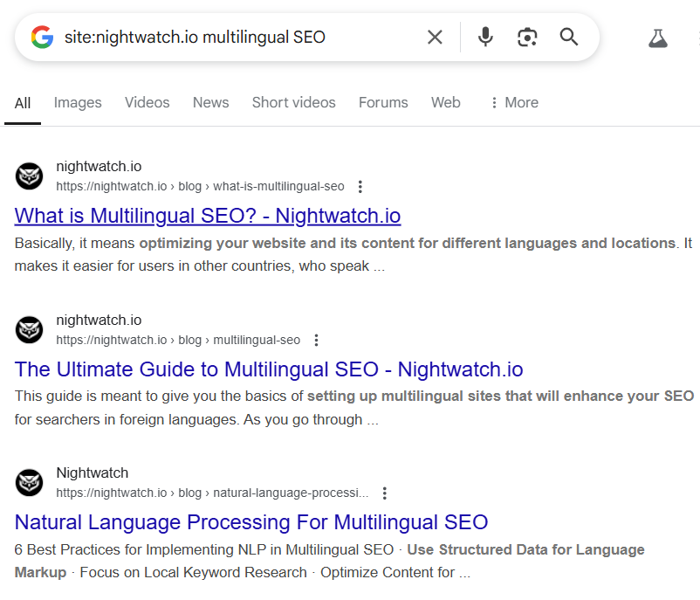This screenshot has height=600, width=700.
Task: Switch to Forums search results
Action: point(383,102)
